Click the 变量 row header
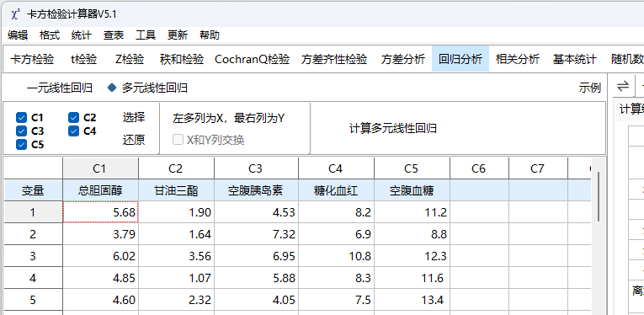 [34, 190]
